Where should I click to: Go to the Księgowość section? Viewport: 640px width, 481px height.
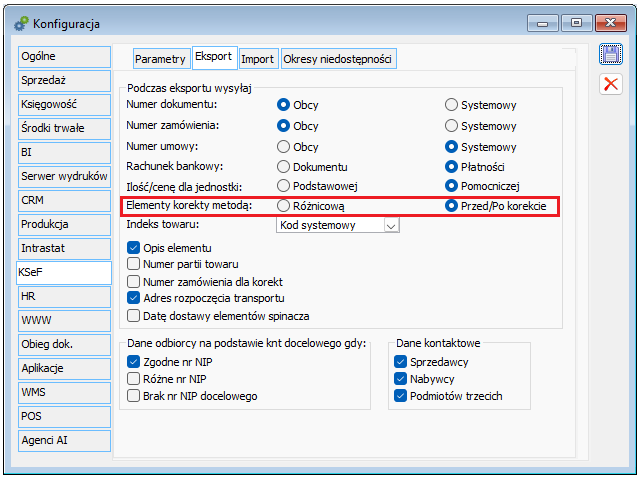tap(64, 105)
